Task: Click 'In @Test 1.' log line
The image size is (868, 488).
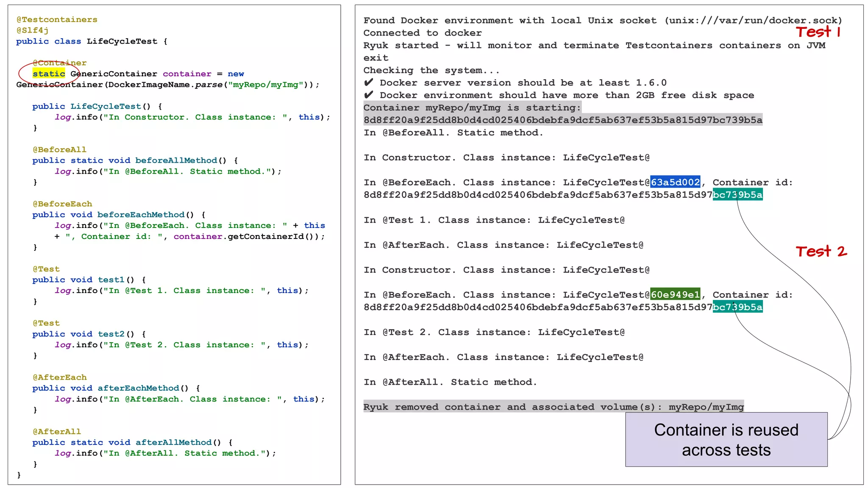Action: tap(494, 220)
